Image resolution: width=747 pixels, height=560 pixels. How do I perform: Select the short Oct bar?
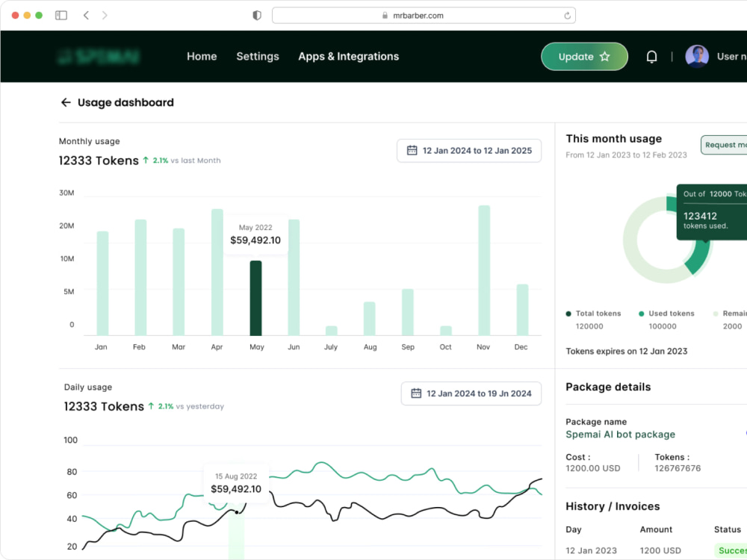(x=446, y=331)
